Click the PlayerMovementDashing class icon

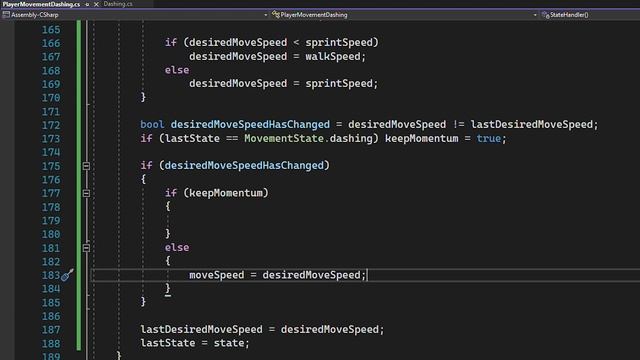(276, 15)
